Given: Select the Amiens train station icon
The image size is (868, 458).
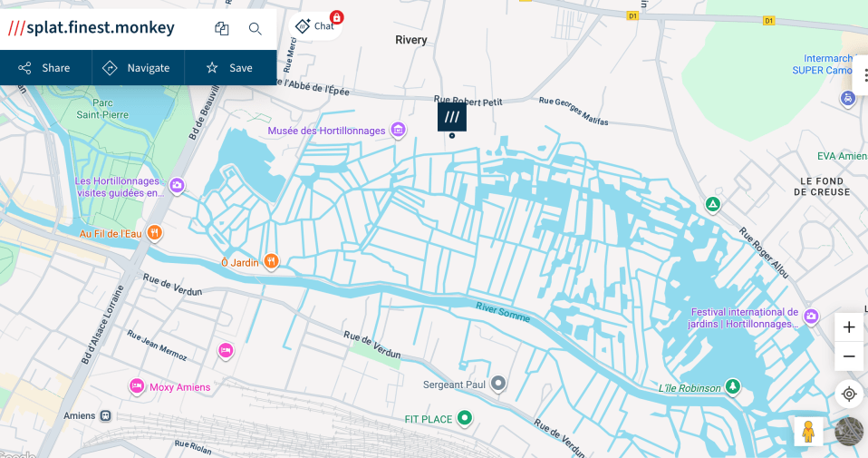Looking at the screenshot, I should click(106, 415).
